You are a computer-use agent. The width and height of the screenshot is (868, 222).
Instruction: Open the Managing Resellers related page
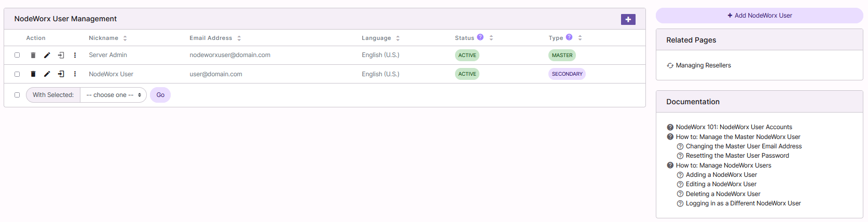pyautogui.click(x=703, y=65)
